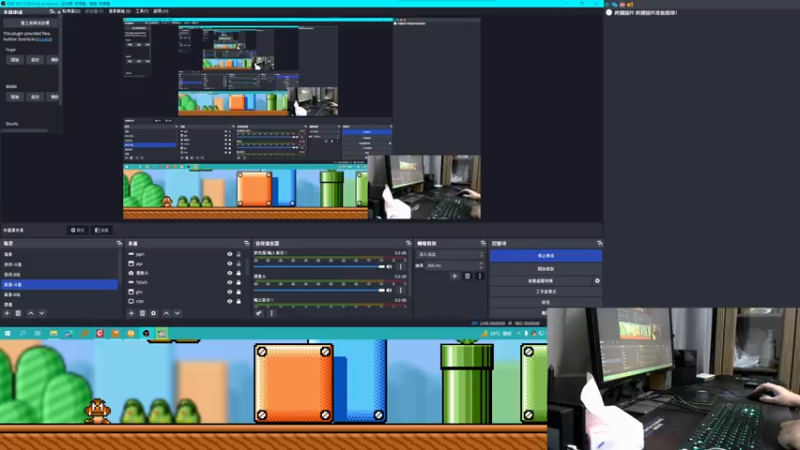
Task: Mute the first audio mixer channel speaker
Action: point(389,266)
